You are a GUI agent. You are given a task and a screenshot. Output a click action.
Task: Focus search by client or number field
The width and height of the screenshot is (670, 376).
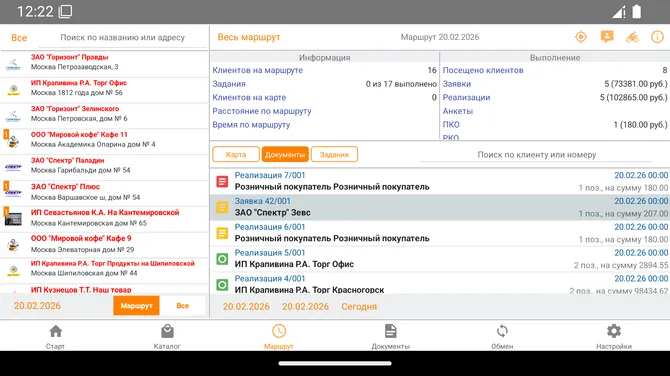point(536,155)
